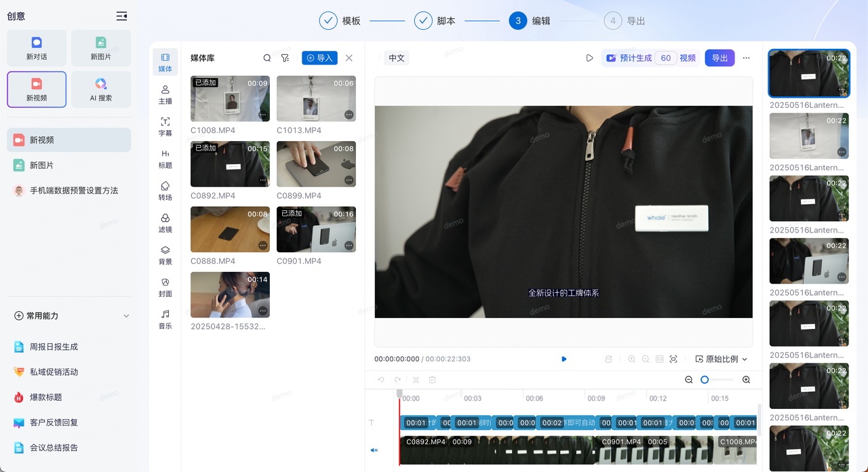Open the 字幕 subtitles panel

(x=165, y=126)
